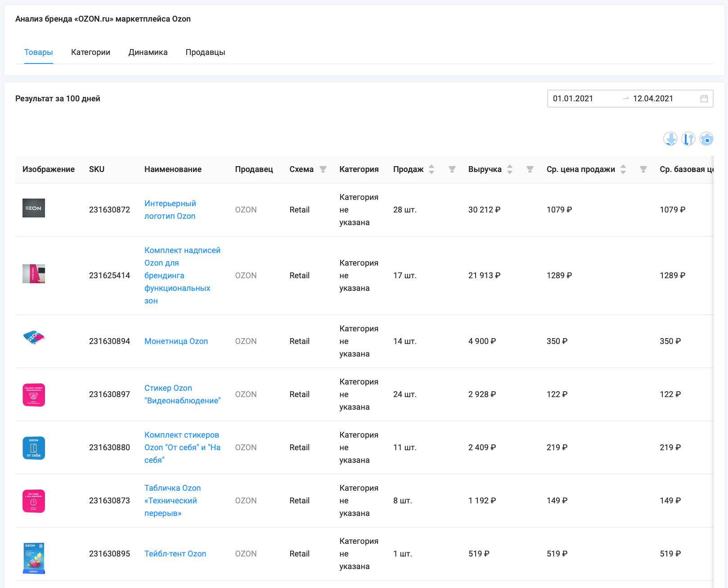Open the Монетница Ozon product link
728x588 pixels.
pyautogui.click(x=176, y=341)
